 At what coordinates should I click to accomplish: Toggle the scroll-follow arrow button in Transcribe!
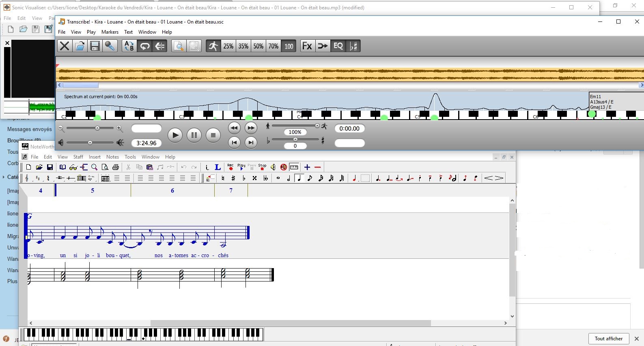point(160,46)
